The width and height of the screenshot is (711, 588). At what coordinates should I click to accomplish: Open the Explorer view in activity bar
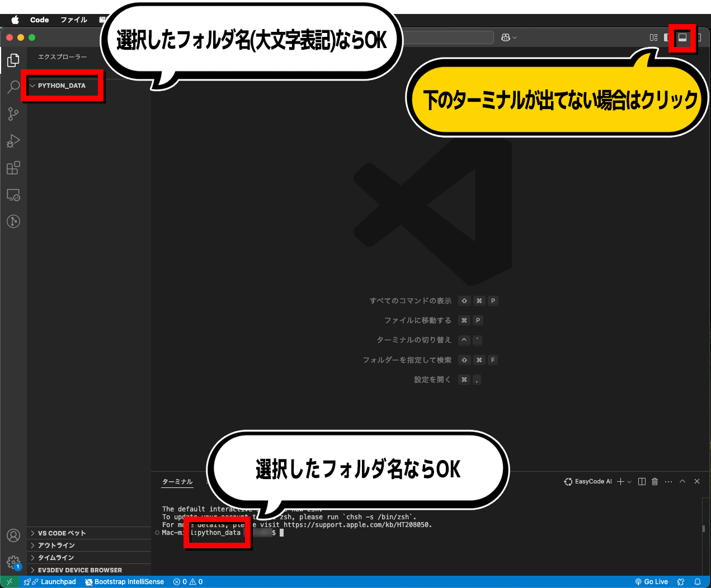pos(13,60)
